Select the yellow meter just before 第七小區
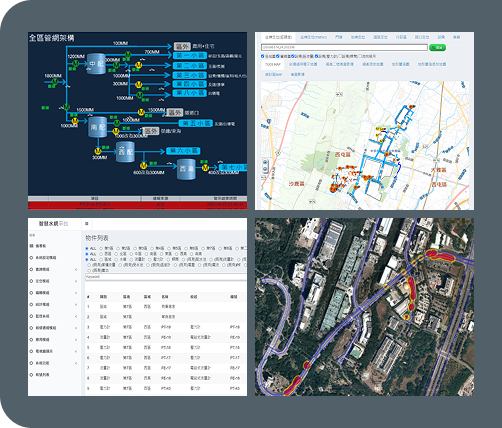This screenshot has height=428, width=502. pyautogui.click(x=205, y=167)
